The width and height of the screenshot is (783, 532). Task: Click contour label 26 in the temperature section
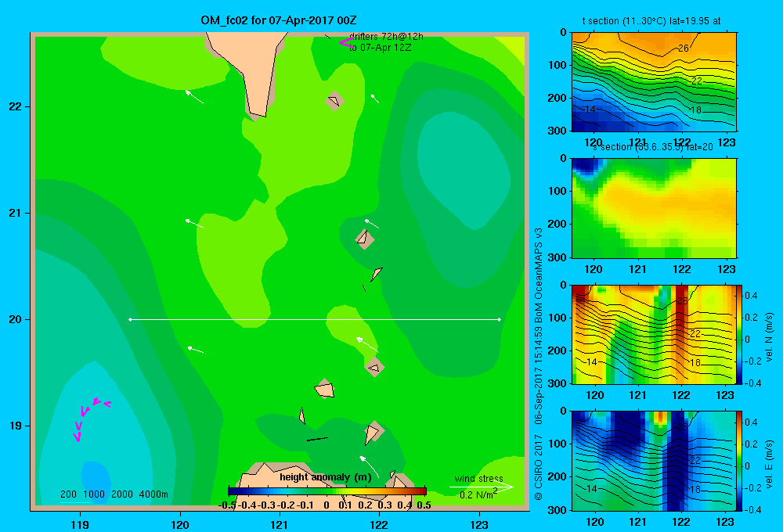pos(683,49)
